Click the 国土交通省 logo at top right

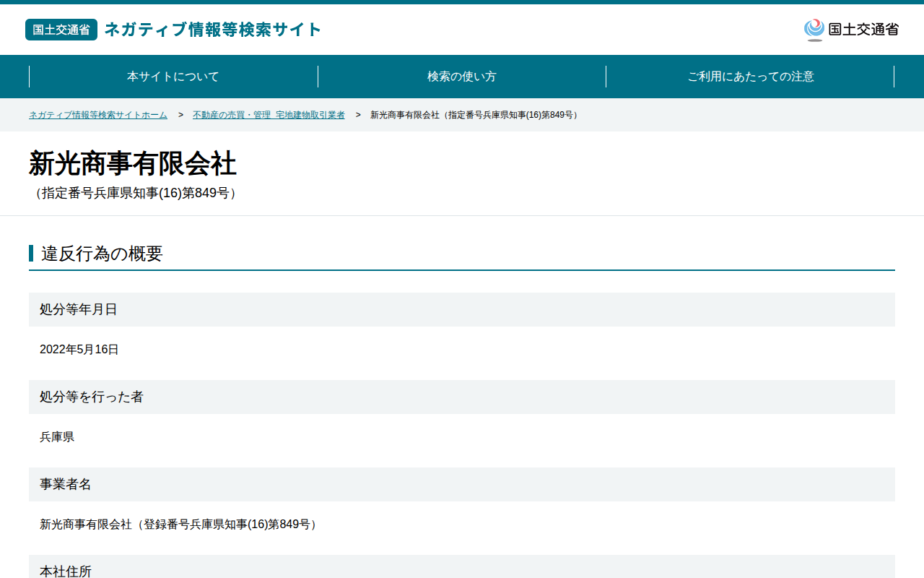point(851,30)
